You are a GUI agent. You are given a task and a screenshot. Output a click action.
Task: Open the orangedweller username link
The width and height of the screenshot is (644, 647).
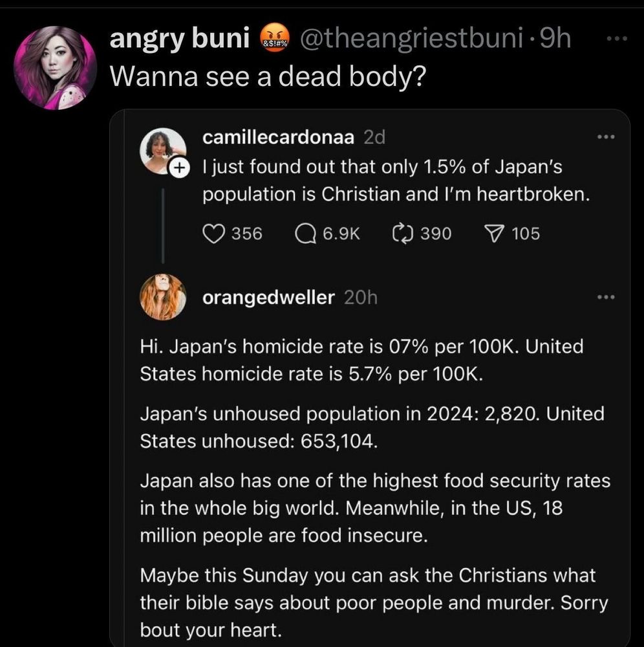click(268, 298)
